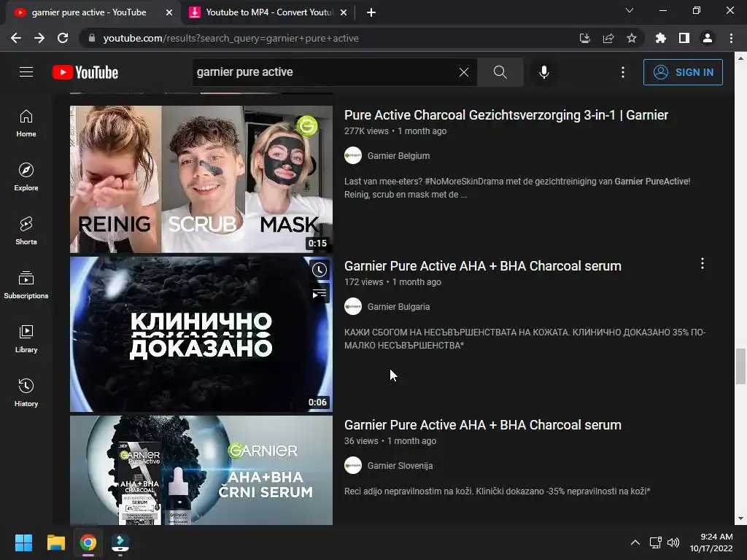Click the YouTube search input field
Screen dimensions: 747x560
pyautogui.click(x=324, y=72)
